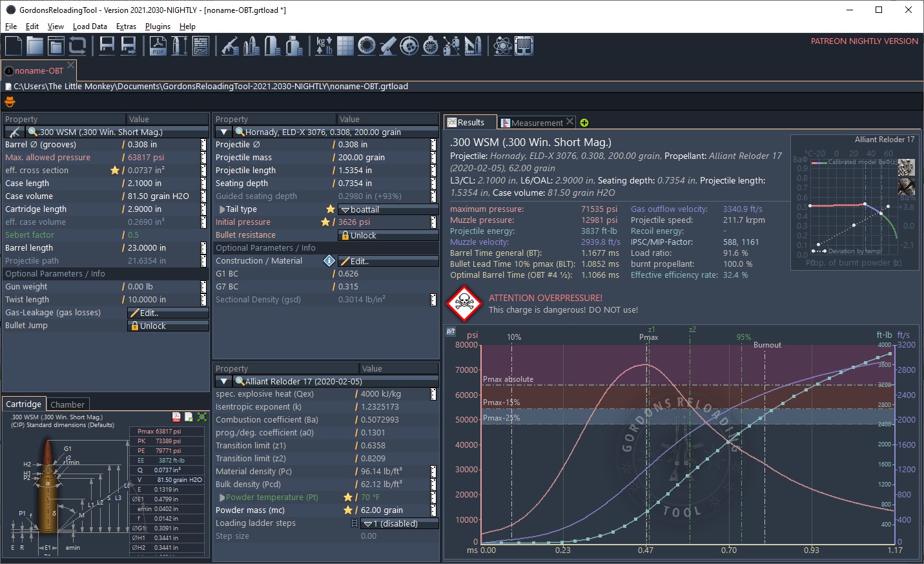Toggle kg/lb unit conversion icon
924x564 pixels.
pos(324,46)
